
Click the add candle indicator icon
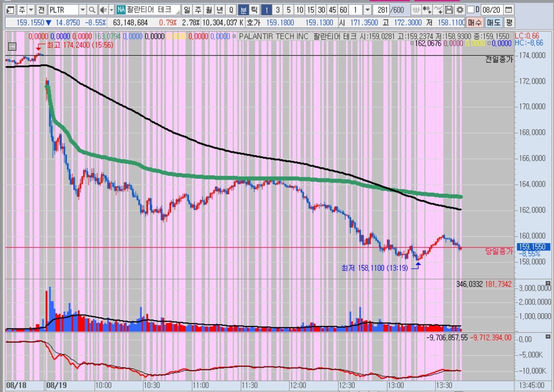pyautogui.click(x=427, y=10)
